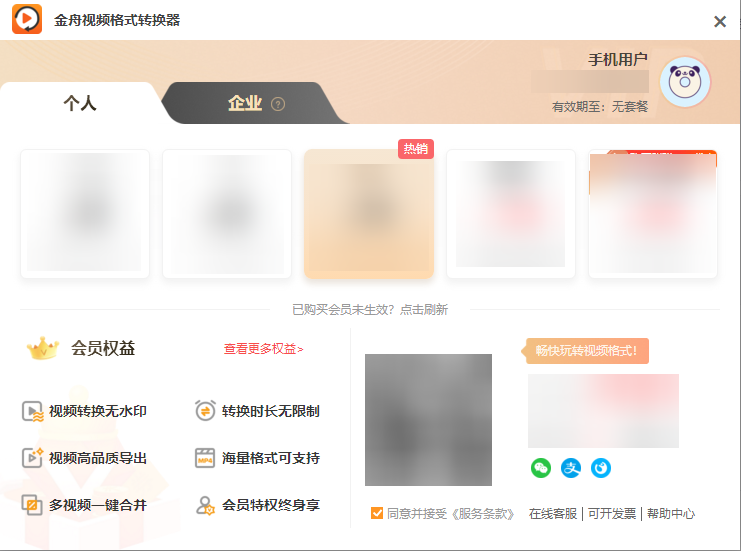
Task: Open 在线客服 support link
Action: click(x=553, y=514)
